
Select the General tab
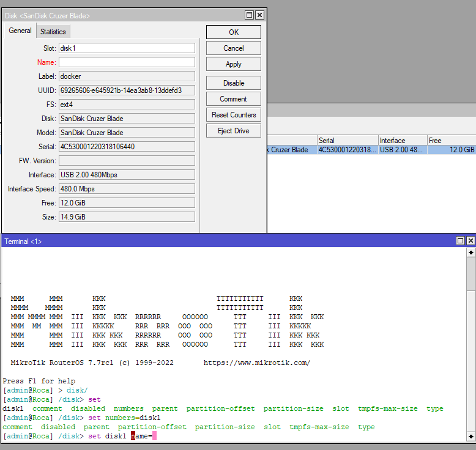click(x=20, y=31)
